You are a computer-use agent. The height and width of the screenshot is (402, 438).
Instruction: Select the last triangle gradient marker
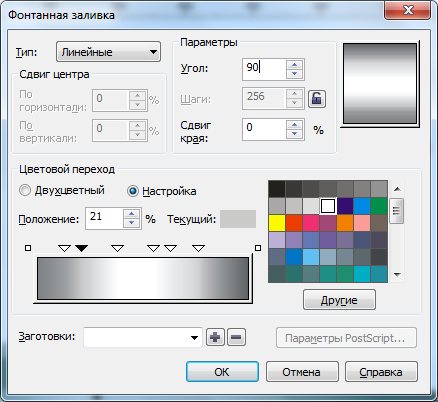(x=199, y=248)
